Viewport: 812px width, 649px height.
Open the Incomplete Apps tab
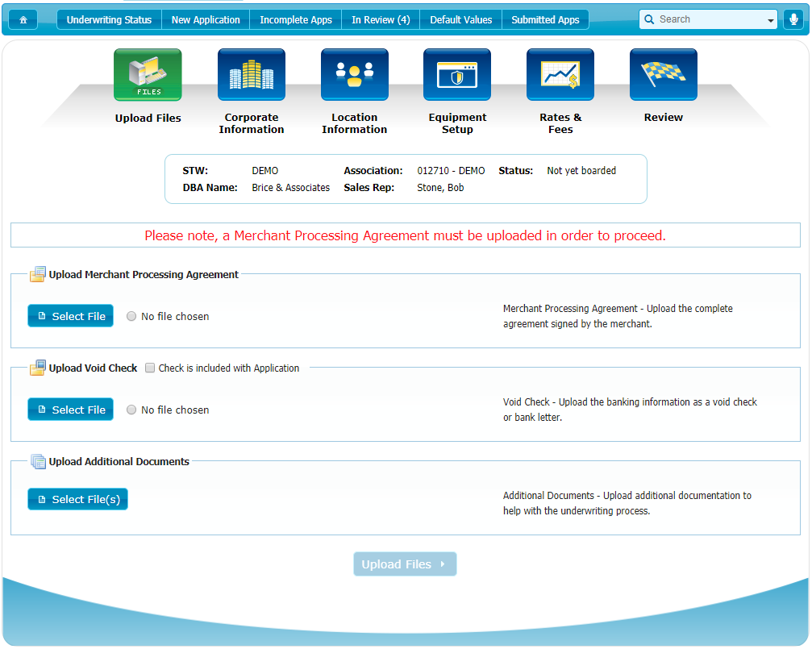(x=296, y=20)
